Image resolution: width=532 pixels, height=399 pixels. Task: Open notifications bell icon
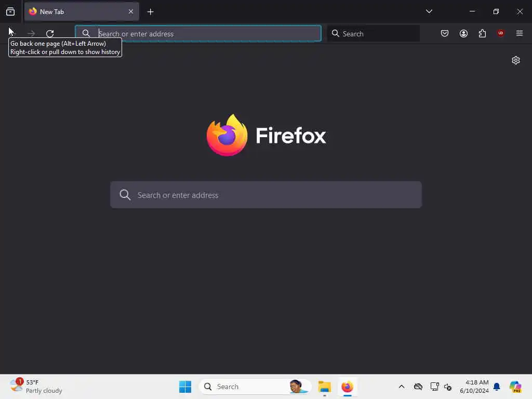497,387
